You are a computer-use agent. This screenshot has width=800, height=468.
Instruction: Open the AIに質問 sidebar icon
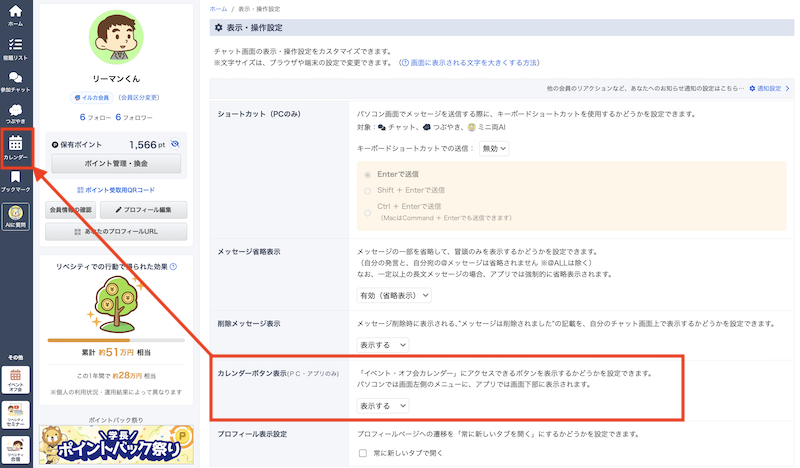point(16,216)
